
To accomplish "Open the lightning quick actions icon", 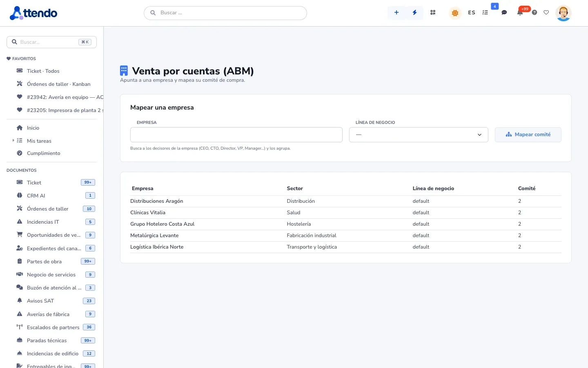I will tap(414, 13).
